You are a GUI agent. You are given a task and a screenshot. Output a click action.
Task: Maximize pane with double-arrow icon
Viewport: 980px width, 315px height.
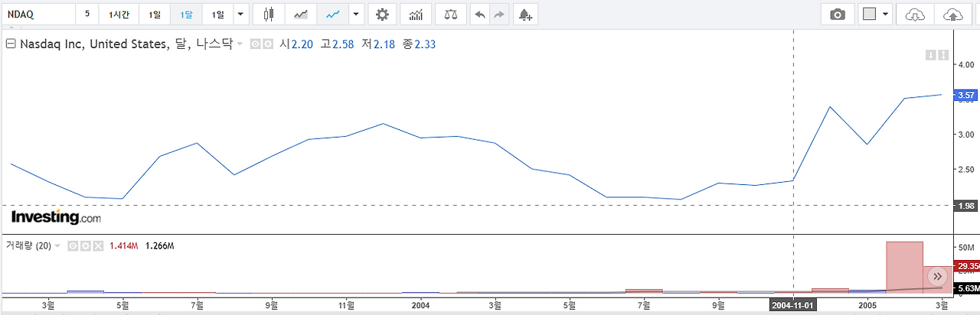point(943,55)
